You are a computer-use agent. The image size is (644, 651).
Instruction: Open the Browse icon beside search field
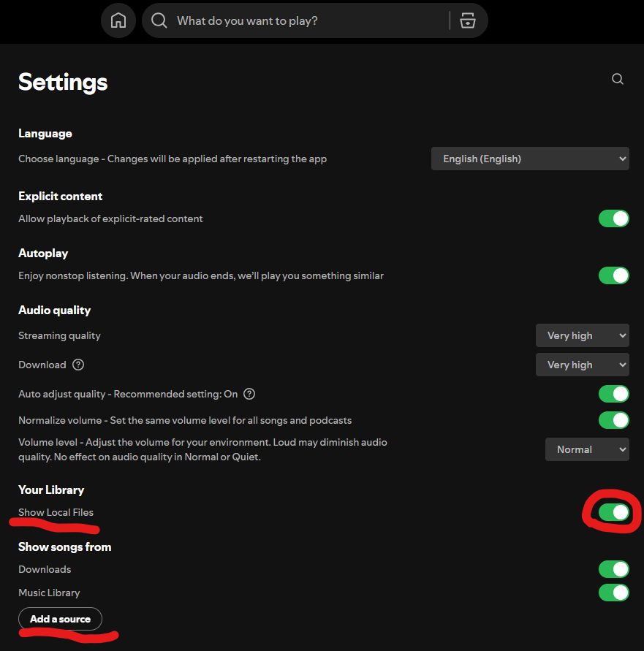click(467, 20)
